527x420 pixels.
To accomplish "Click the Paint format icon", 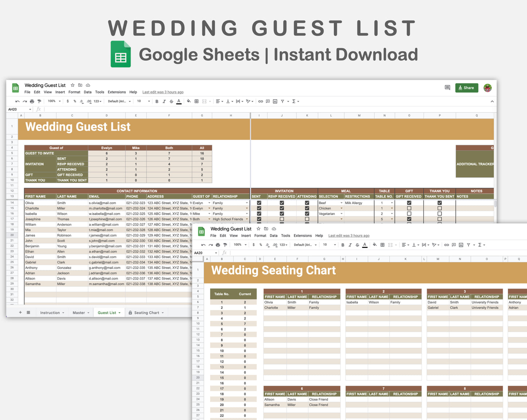I will click(x=39, y=101).
